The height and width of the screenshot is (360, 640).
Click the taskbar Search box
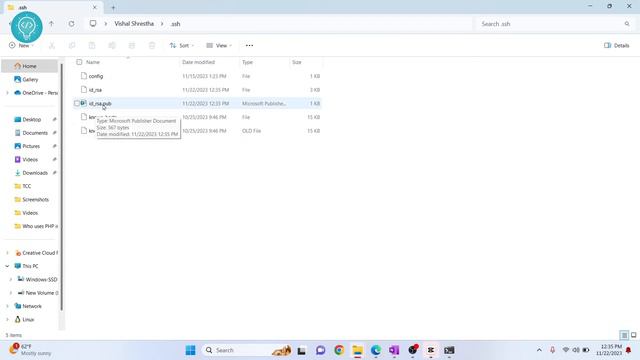247,350
